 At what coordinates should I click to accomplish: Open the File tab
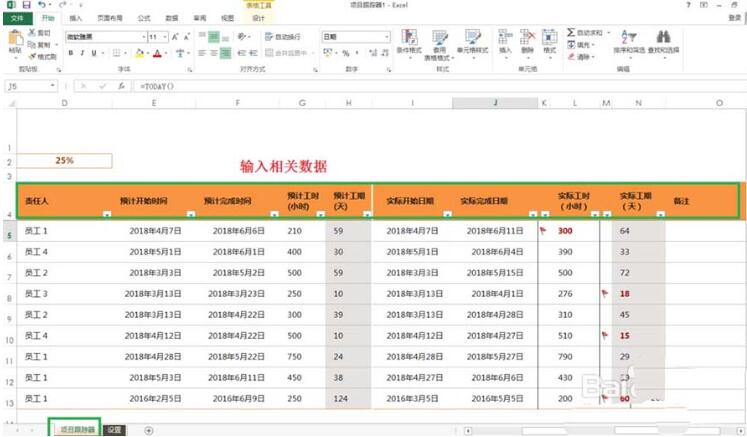(x=17, y=18)
